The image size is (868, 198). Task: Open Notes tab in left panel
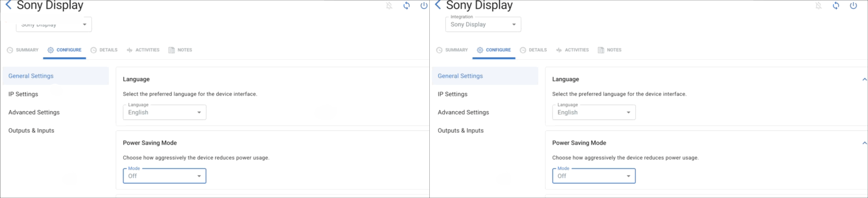(180, 50)
